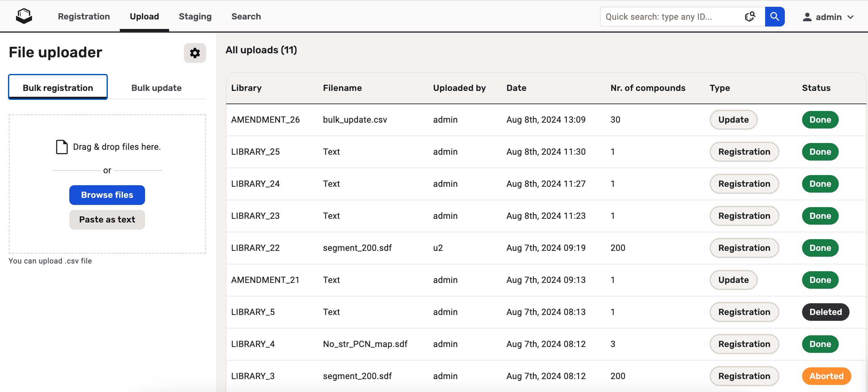Click the app logo home icon
Viewport: 868px width, 392px height.
[x=24, y=16]
